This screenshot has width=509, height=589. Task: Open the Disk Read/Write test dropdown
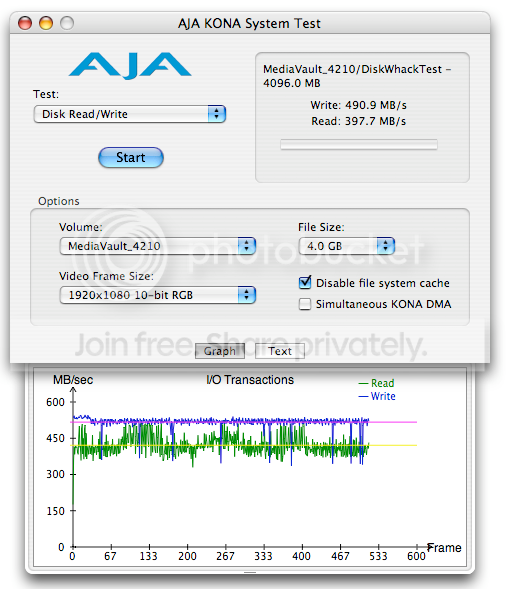tap(130, 114)
